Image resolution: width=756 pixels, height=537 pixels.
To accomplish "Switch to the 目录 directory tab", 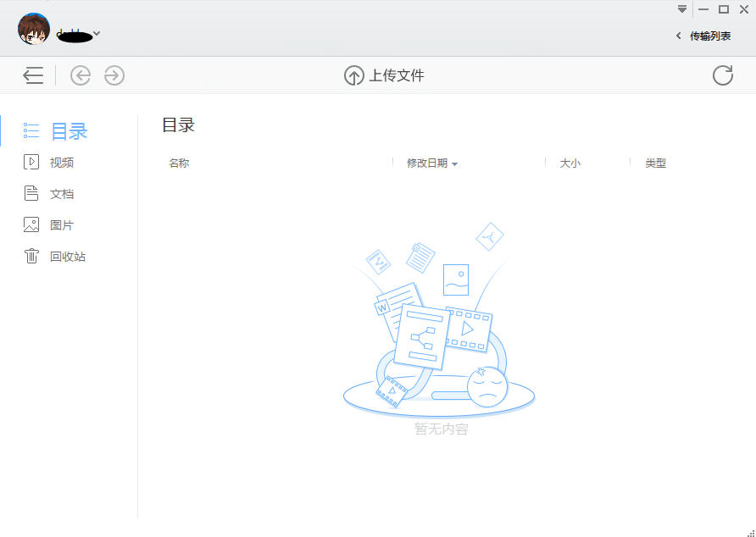I will tap(69, 131).
